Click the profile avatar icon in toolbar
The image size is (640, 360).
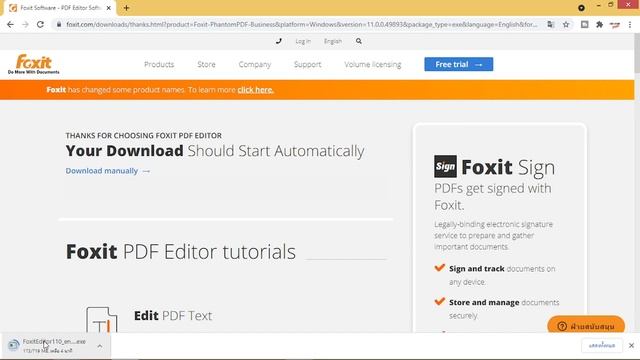click(615, 24)
